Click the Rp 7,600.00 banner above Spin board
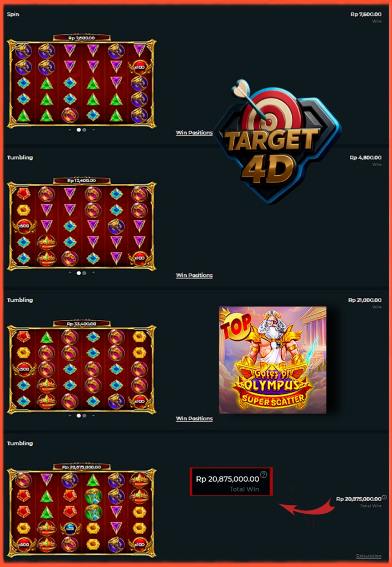 82,38
